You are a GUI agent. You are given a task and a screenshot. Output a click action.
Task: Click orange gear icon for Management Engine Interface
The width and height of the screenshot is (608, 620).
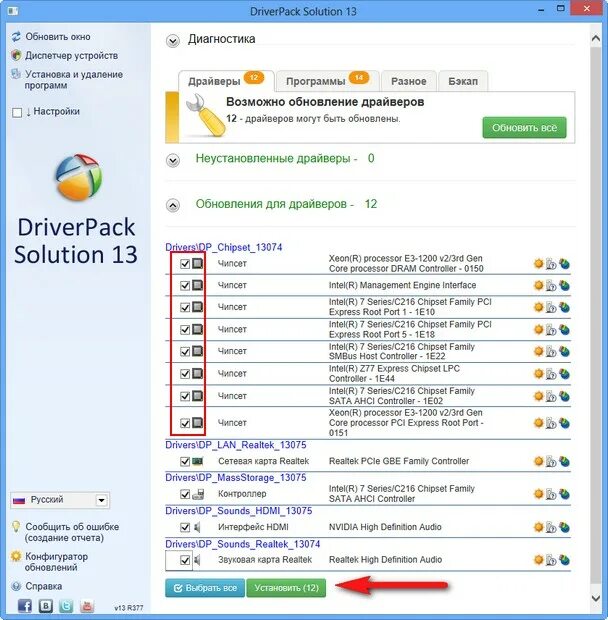[538, 285]
